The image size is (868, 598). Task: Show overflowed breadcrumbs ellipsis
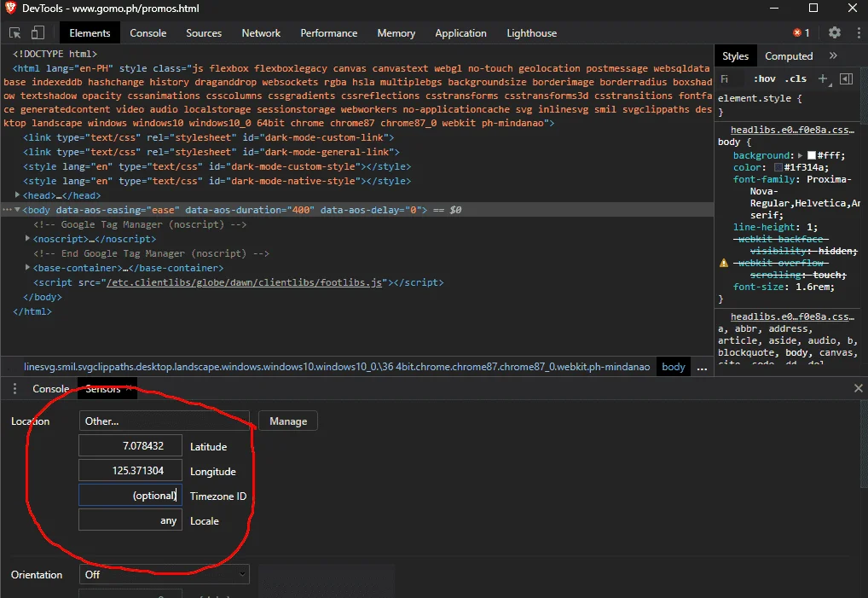tap(702, 367)
